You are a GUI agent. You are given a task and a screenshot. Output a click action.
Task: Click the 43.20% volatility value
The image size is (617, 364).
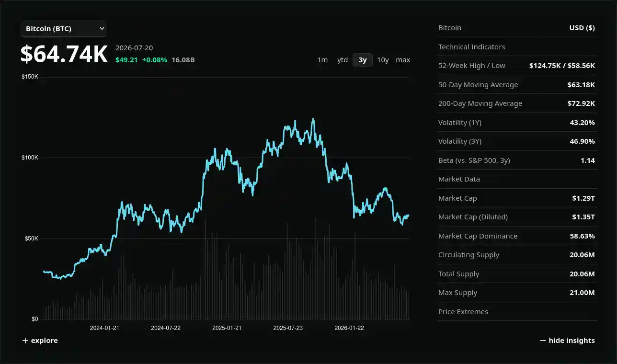click(583, 123)
